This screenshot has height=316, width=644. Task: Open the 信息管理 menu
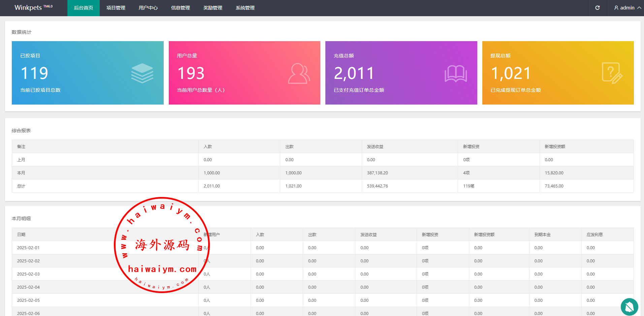181,8
